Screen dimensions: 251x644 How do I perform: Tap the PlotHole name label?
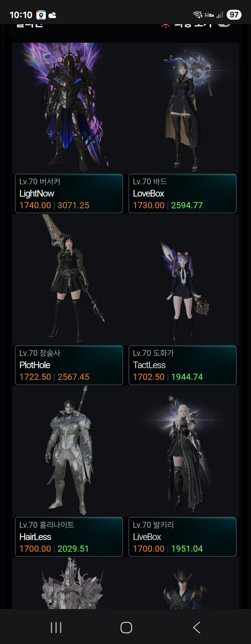click(35, 365)
